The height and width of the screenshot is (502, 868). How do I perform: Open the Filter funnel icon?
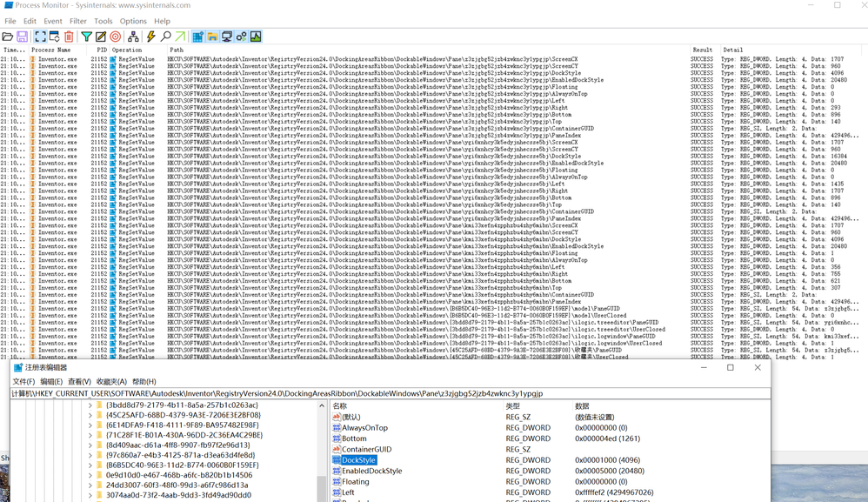(x=87, y=37)
